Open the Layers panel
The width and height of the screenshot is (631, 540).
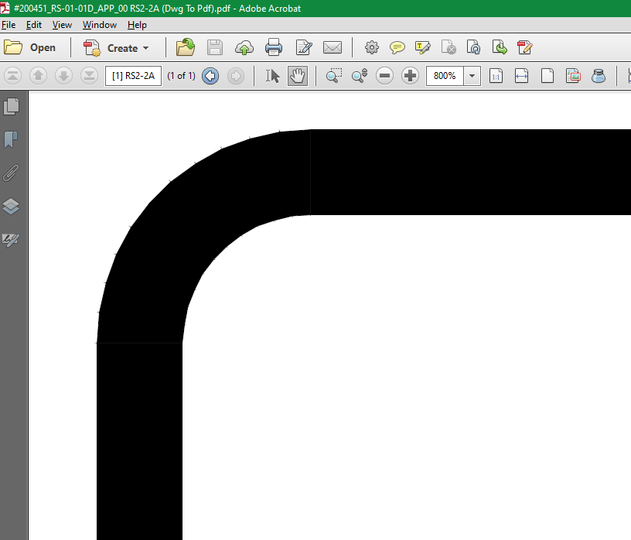11,206
